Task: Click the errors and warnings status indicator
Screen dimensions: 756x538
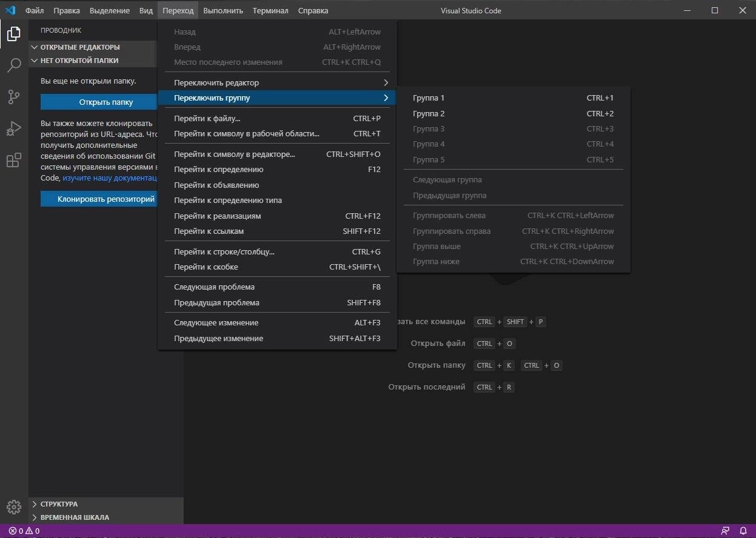Action: [x=24, y=531]
